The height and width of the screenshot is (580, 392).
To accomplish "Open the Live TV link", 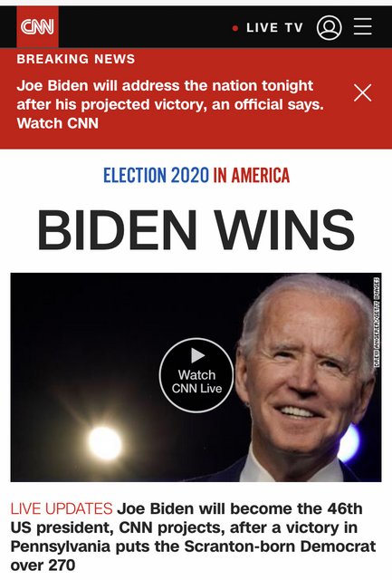I will (x=274, y=28).
